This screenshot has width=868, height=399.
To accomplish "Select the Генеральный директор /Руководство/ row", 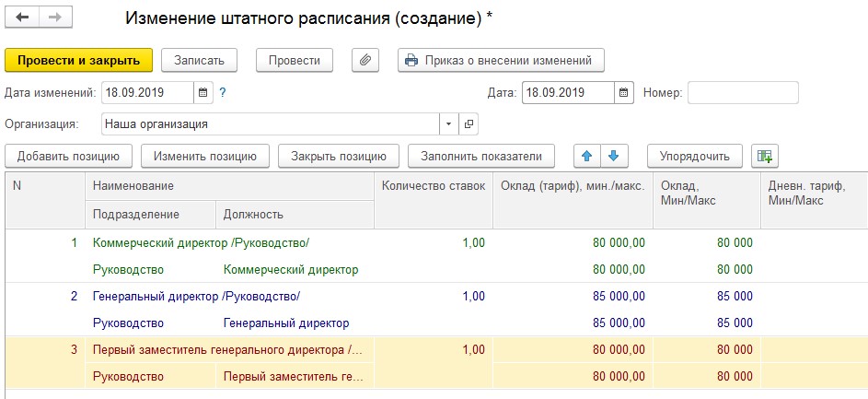I will tap(197, 297).
